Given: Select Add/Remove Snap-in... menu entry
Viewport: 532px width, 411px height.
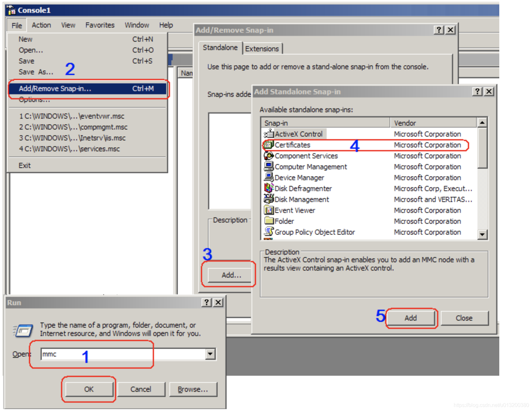Looking at the screenshot, I should point(87,88).
